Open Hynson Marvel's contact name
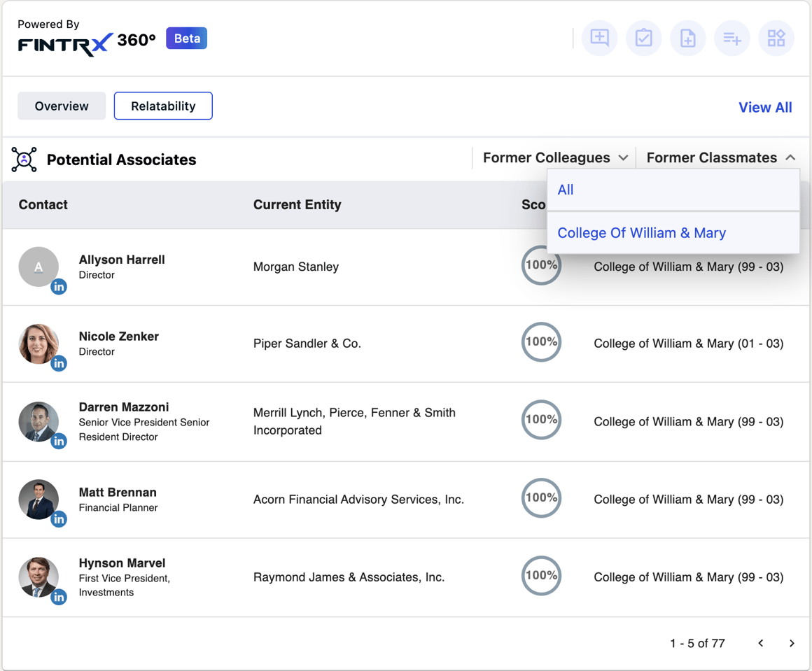This screenshot has width=812, height=671. click(122, 563)
